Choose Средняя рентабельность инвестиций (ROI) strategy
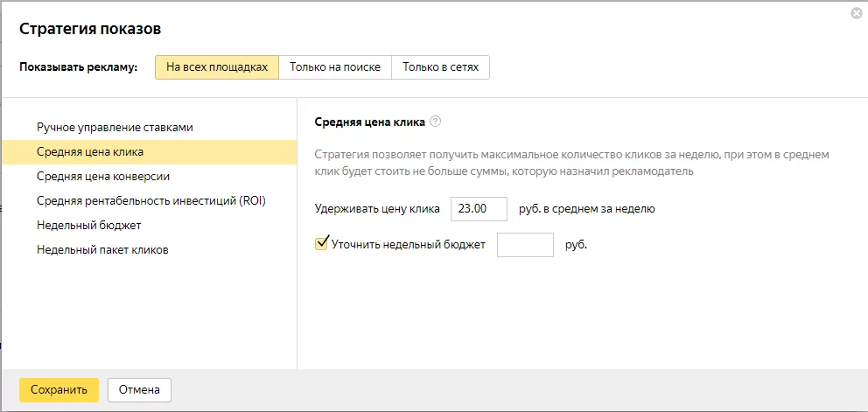 pyautogui.click(x=150, y=201)
